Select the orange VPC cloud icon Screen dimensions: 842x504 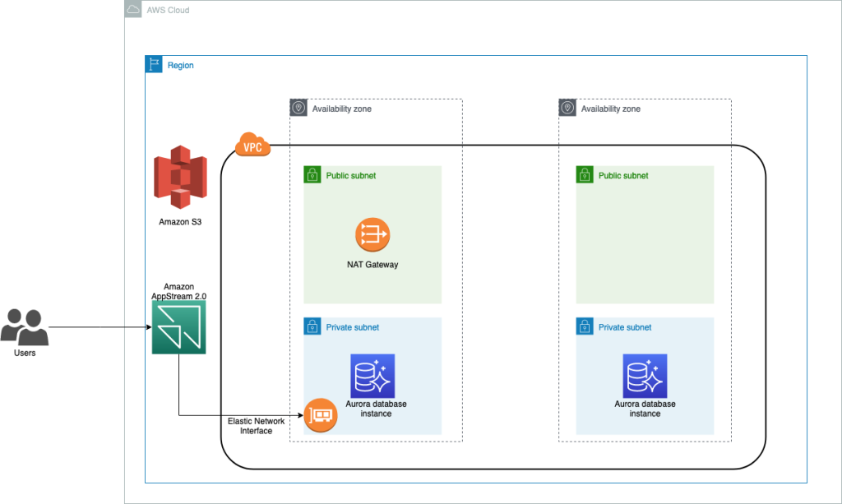click(x=252, y=146)
